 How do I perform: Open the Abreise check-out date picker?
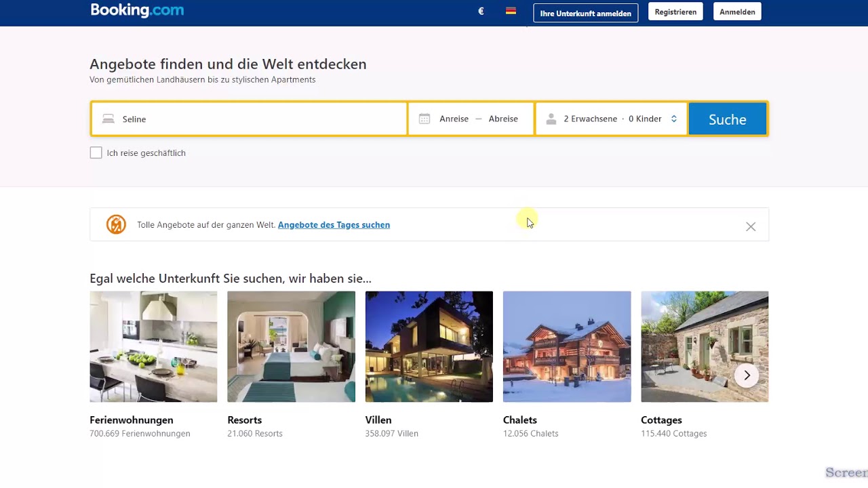point(503,119)
